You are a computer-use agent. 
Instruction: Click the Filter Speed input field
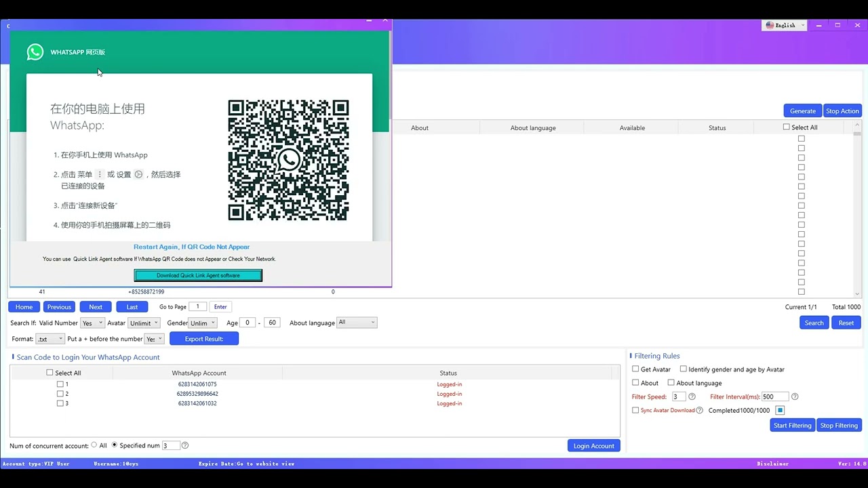pyautogui.click(x=679, y=396)
